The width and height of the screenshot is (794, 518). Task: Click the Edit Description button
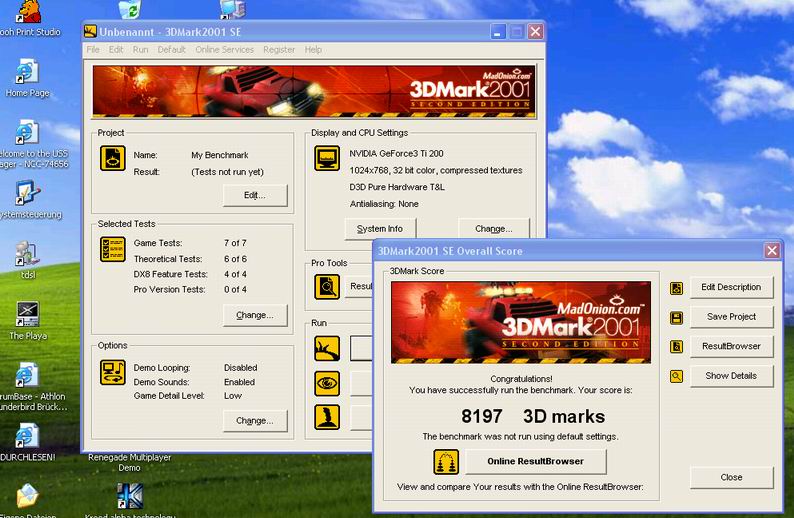(x=731, y=287)
